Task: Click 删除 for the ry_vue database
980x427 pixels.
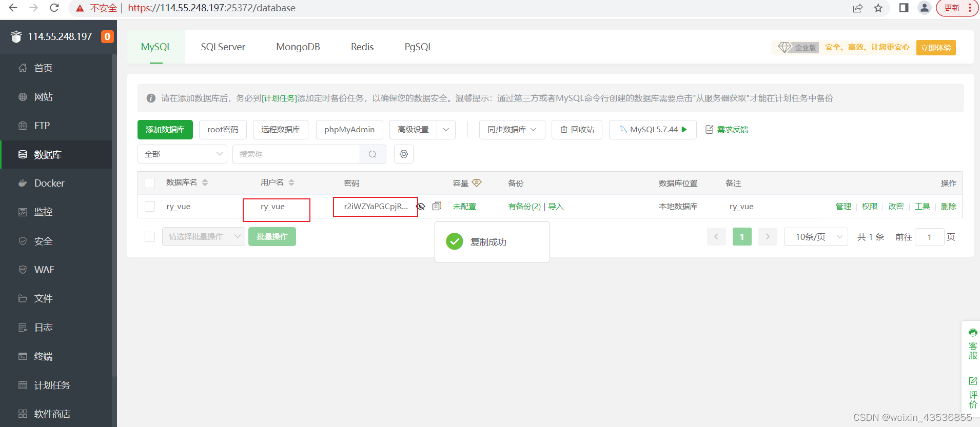Action: [x=949, y=206]
